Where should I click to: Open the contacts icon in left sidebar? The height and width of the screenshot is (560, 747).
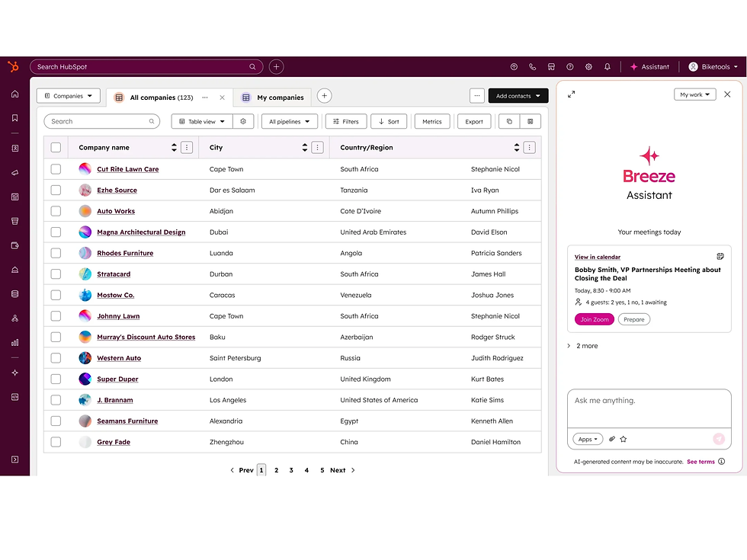coord(14,148)
